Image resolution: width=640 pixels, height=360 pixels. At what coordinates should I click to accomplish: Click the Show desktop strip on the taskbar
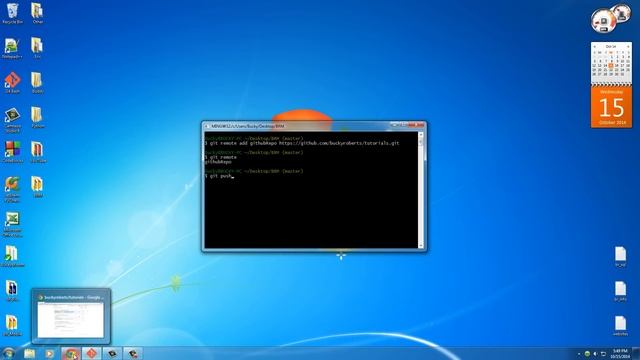click(636, 353)
